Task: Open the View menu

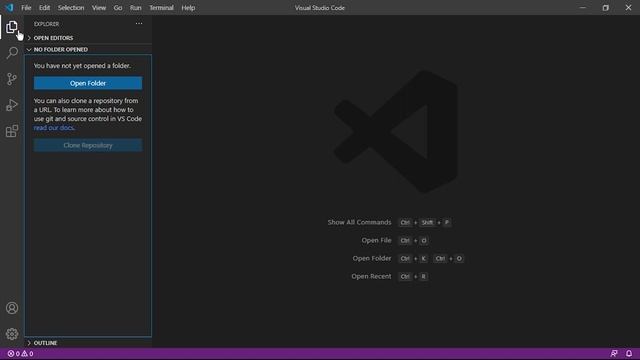Action: point(99,8)
